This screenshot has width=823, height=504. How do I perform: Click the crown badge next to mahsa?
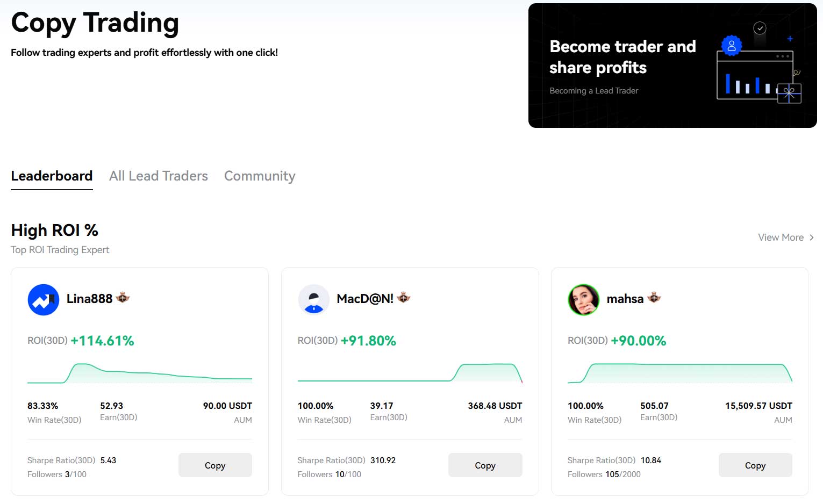click(x=654, y=297)
